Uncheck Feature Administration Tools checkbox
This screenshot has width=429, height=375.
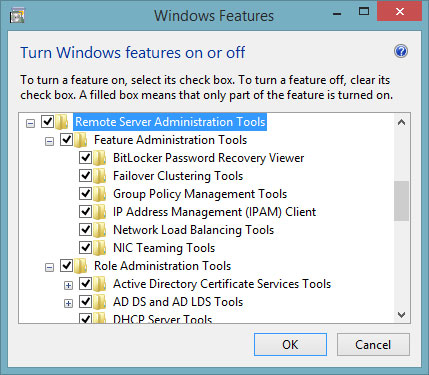click(x=66, y=139)
